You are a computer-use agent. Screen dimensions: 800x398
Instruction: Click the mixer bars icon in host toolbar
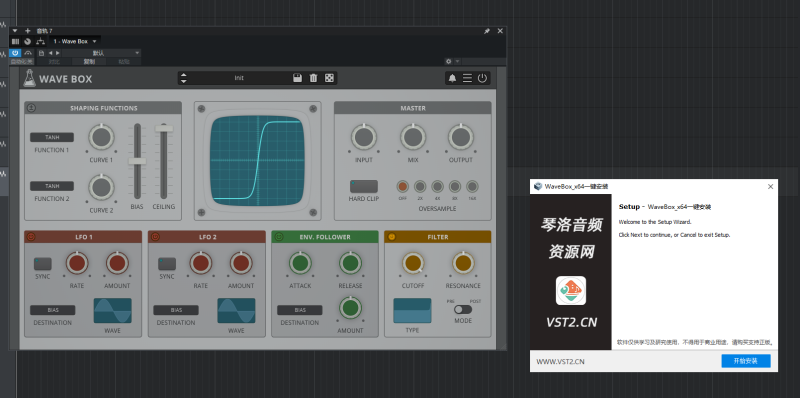[15, 41]
